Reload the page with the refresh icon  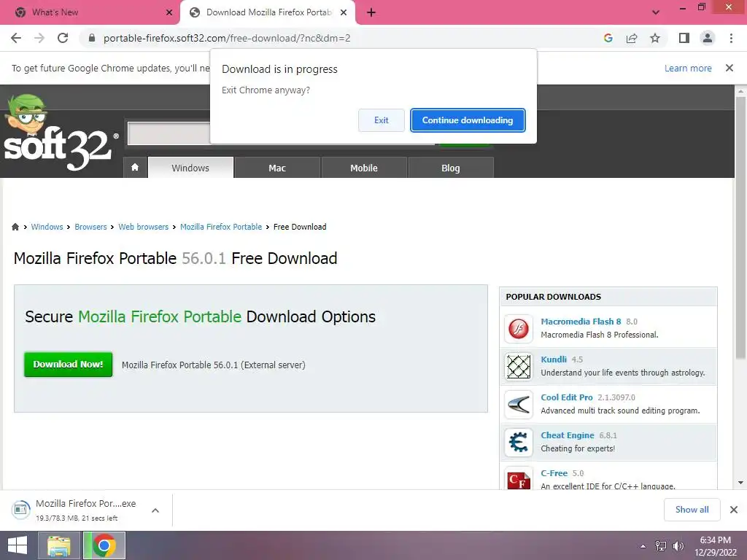pos(63,38)
